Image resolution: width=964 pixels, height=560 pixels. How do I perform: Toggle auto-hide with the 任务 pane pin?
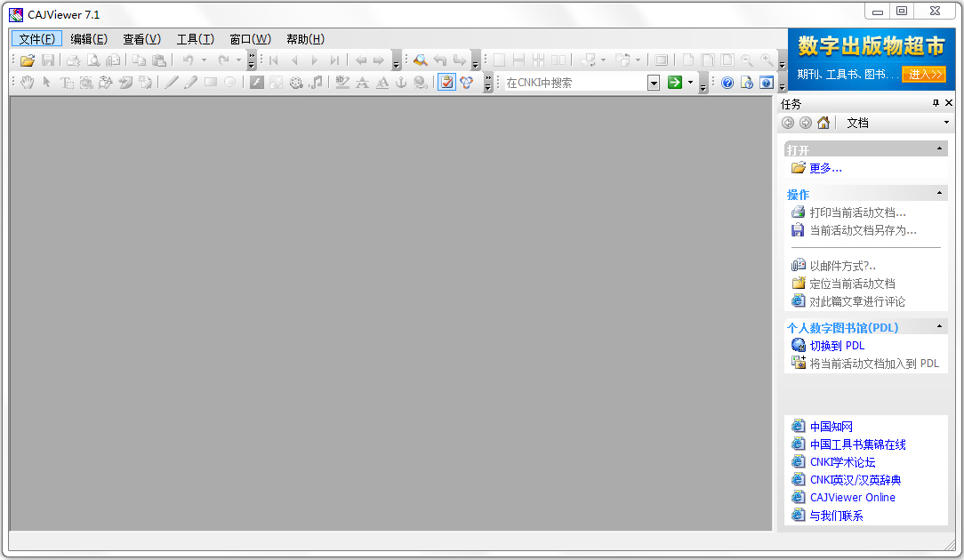point(936,103)
